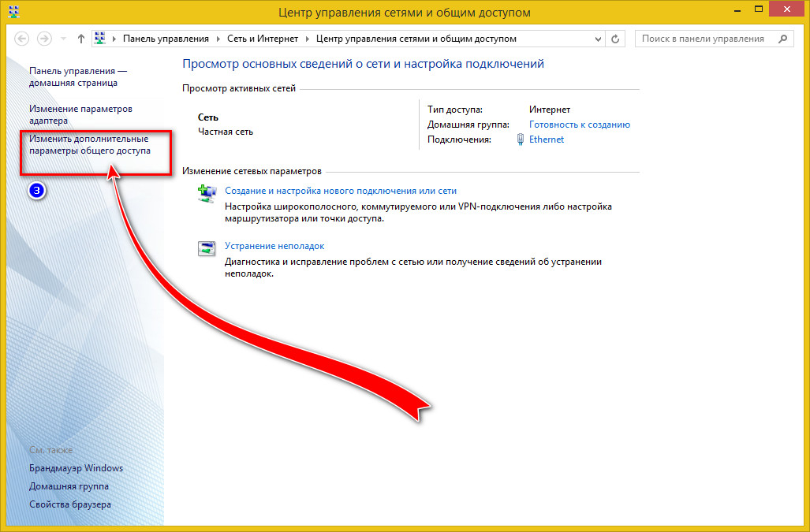
Task: Go up one level with Up arrow
Action: pos(81,39)
